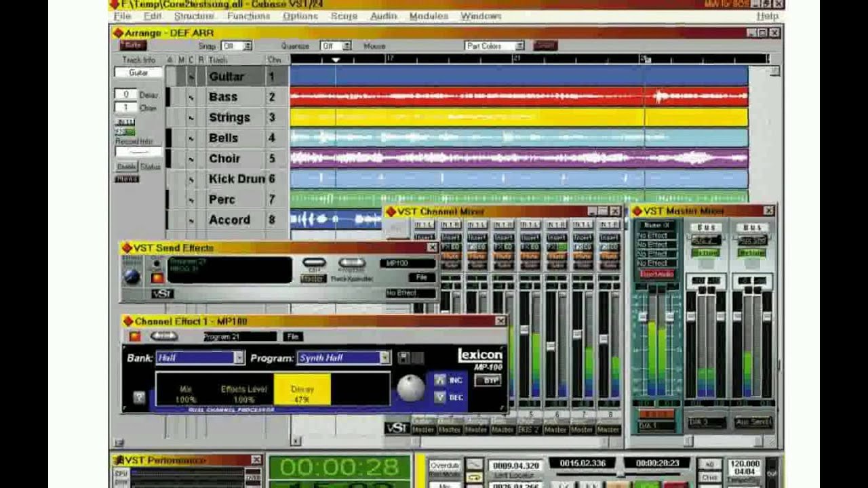
Task: Toggle the red Export Audio button in Master Mixer
Action: [x=656, y=274]
